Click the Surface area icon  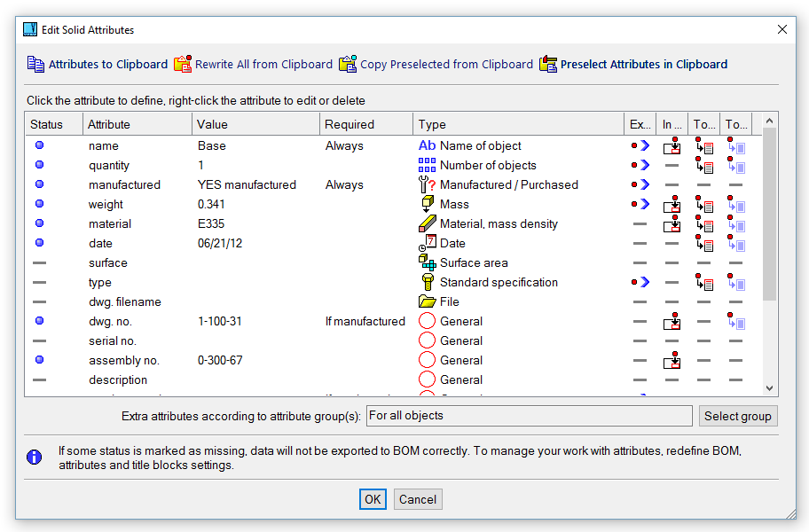427,262
